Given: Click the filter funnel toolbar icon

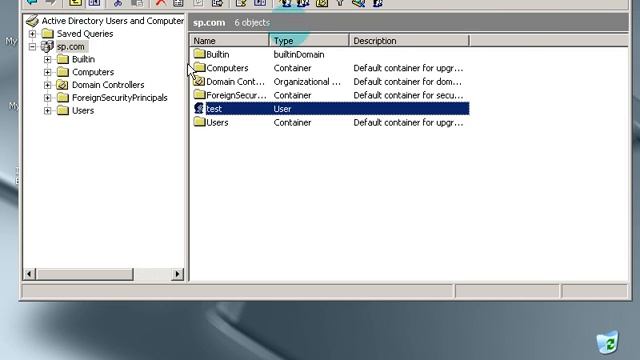Looking at the screenshot, I should 340,3.
